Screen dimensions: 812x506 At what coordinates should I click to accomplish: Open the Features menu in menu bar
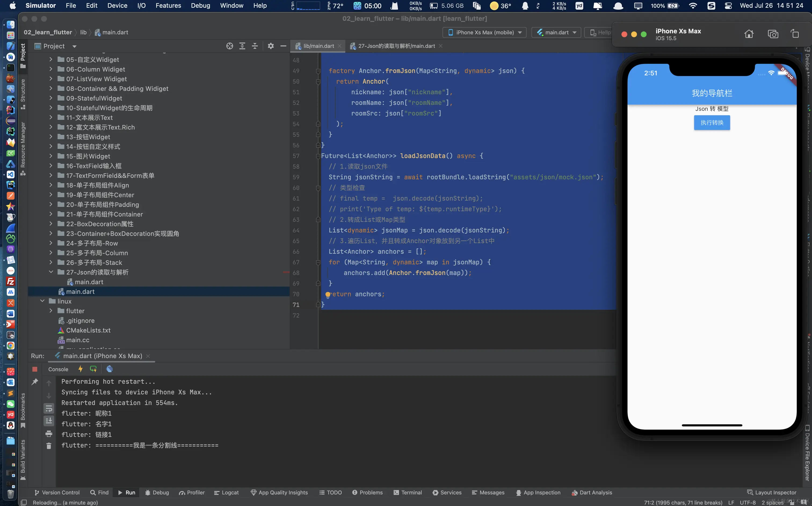[168, 6]
